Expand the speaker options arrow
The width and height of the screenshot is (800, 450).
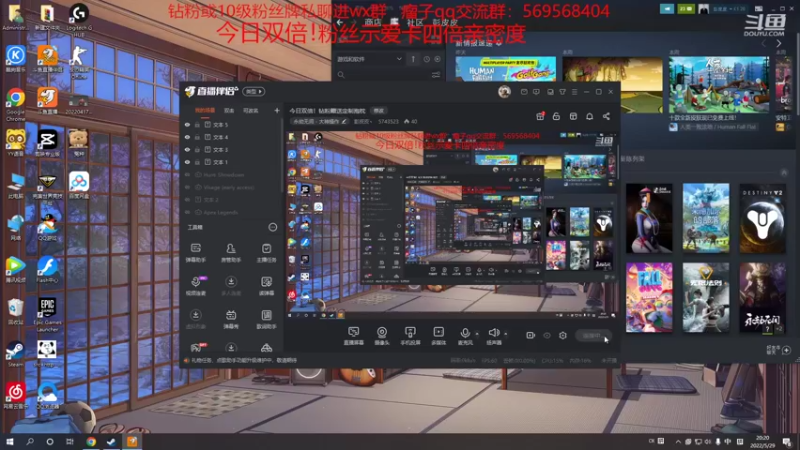[506, 334]
